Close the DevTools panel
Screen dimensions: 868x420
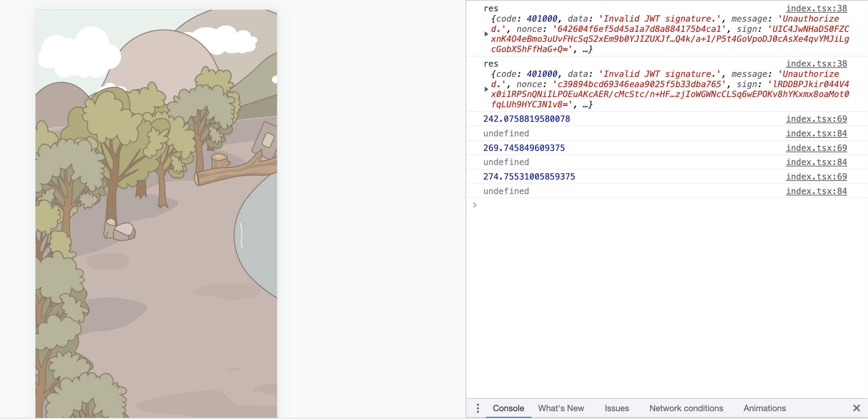857,408
